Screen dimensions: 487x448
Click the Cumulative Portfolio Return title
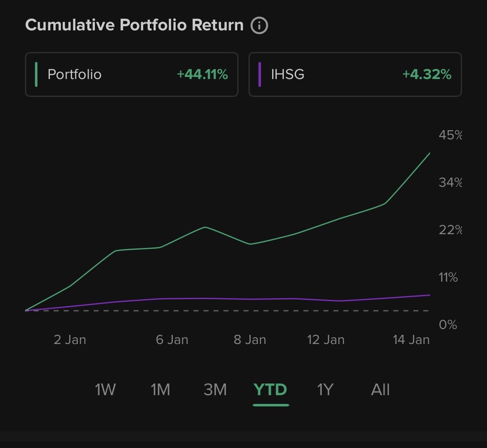tap(134, 25)
